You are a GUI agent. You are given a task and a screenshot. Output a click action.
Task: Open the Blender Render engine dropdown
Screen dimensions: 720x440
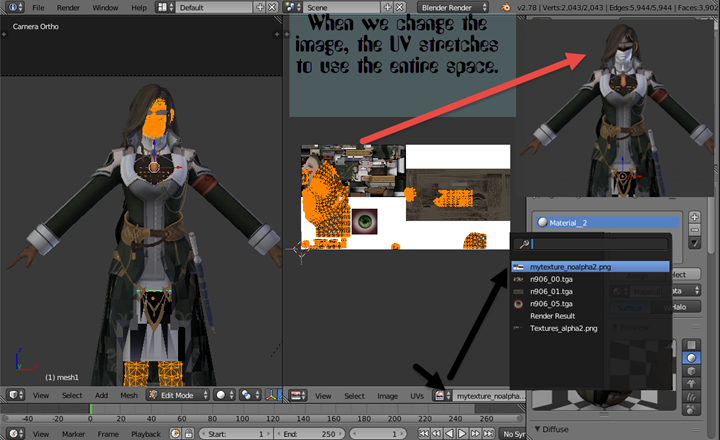coord(453,7)
